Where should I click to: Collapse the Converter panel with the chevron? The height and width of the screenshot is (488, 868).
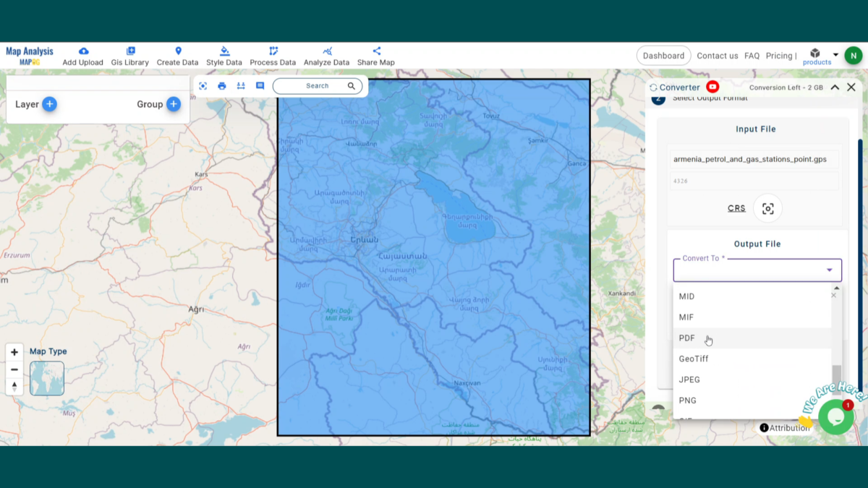[x=835, y=87]
